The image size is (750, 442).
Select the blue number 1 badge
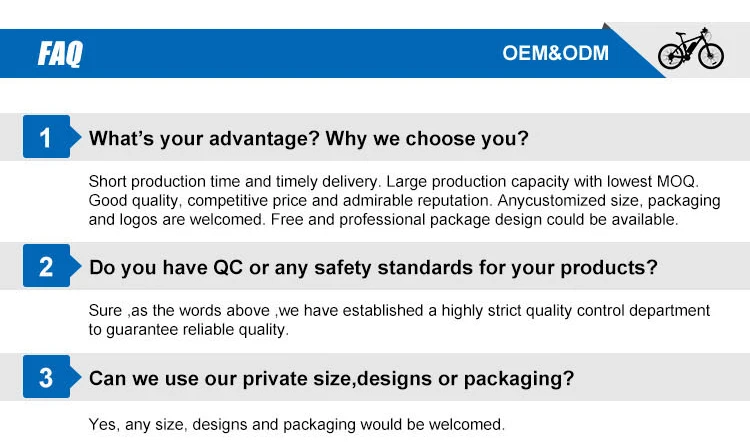pyautogui.click(x=46, y=138)
